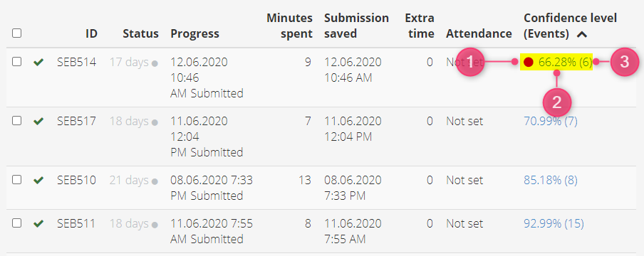Viewport: 644px width, 256px height.
Task: Open the 92.99% (15) confidence link
Action: tap(554, 223)
